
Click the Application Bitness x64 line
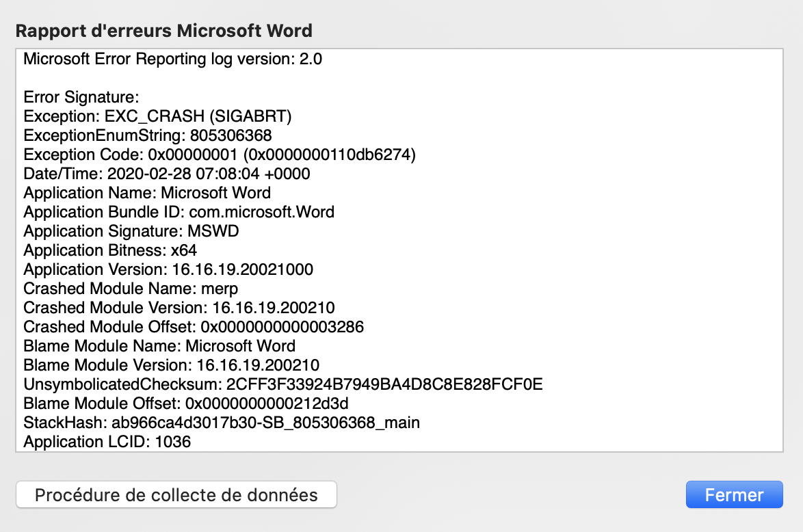tap(110, 250)
